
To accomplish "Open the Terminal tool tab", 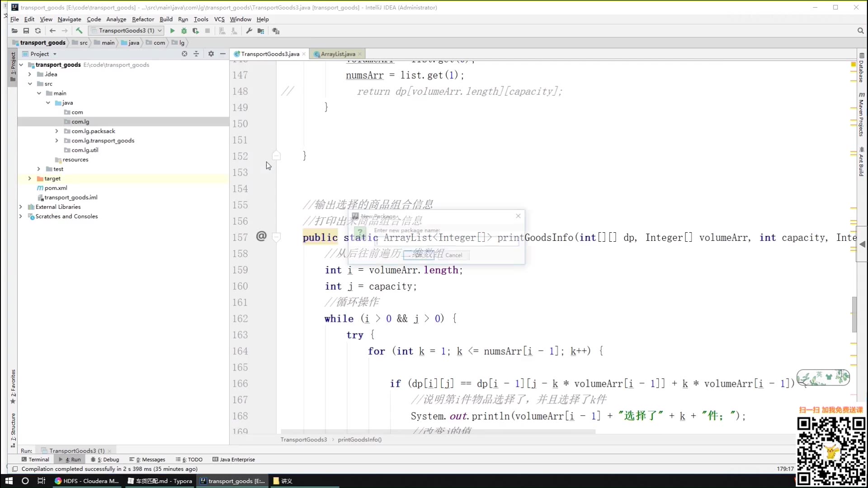I will point(35,460).
